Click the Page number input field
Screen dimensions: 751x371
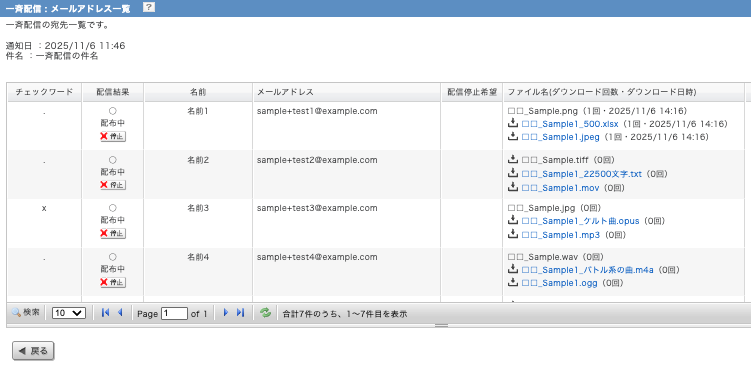point(174,314)
